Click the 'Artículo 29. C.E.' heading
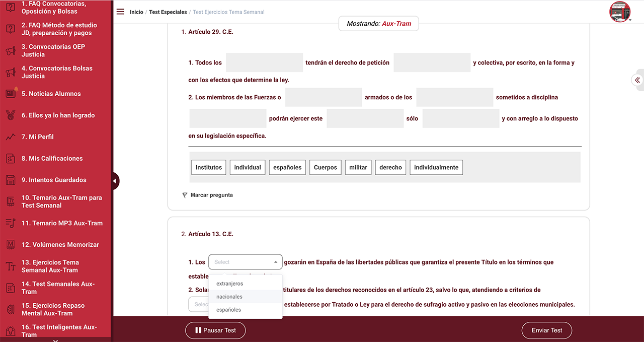Viewport: 644px width, 342px height. (211, 32)
